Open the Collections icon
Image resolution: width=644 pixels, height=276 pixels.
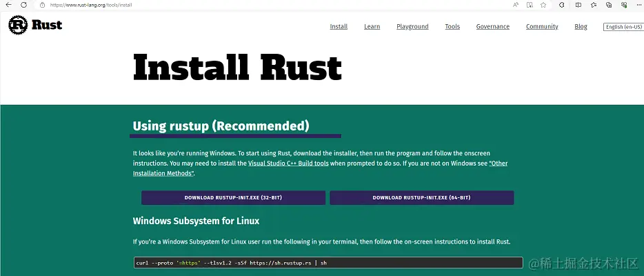coord(609,5)
